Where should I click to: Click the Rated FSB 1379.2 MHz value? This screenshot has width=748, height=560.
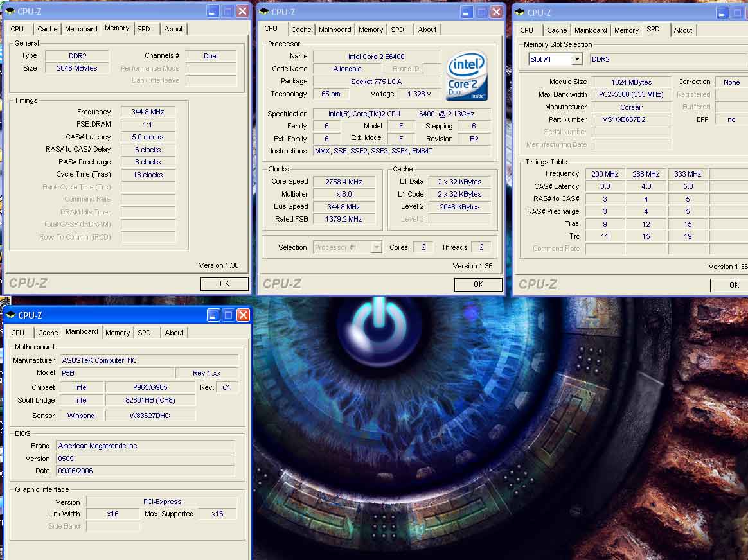pyautogui.click(x=344, y=219)
